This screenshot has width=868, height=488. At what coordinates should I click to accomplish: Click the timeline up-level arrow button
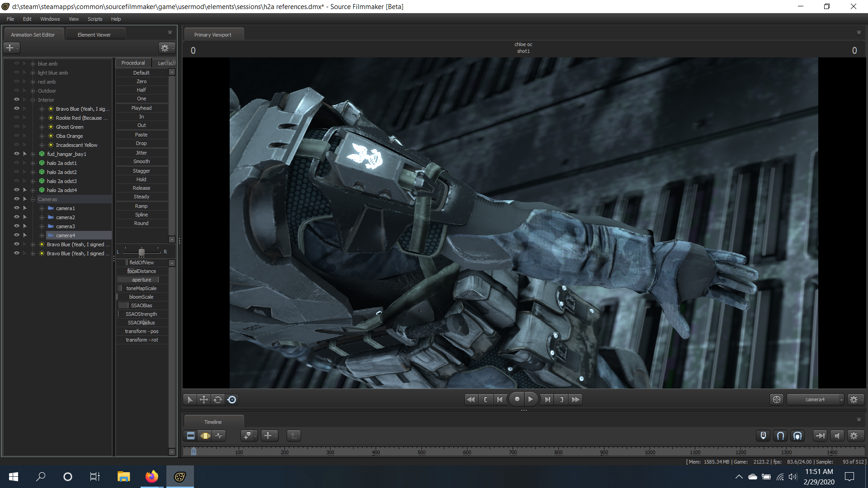(293, 436)
